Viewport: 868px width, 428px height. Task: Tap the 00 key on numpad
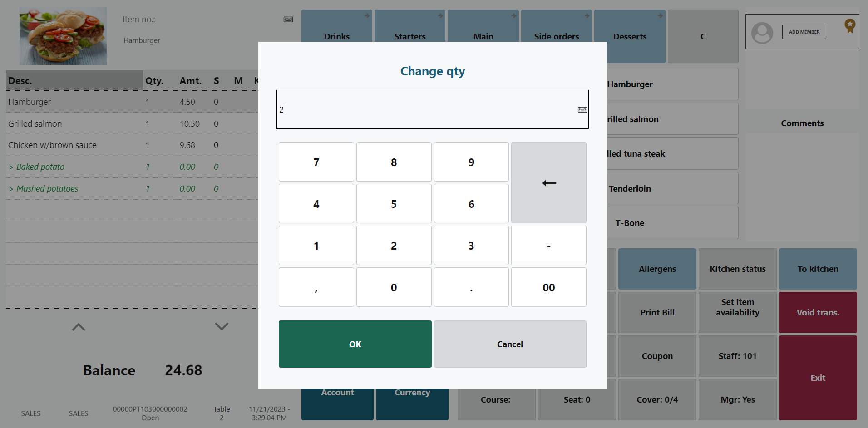click(549, 287)
